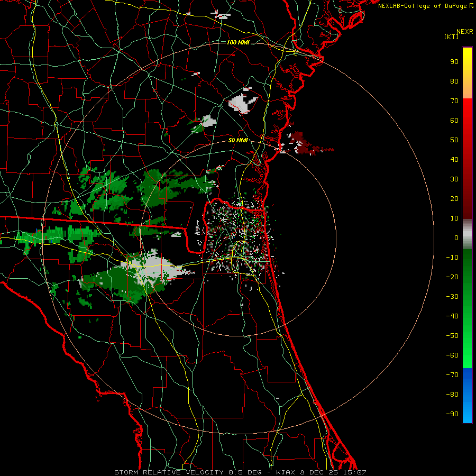Click the NEXR label above the color scale

pos(465,32)
